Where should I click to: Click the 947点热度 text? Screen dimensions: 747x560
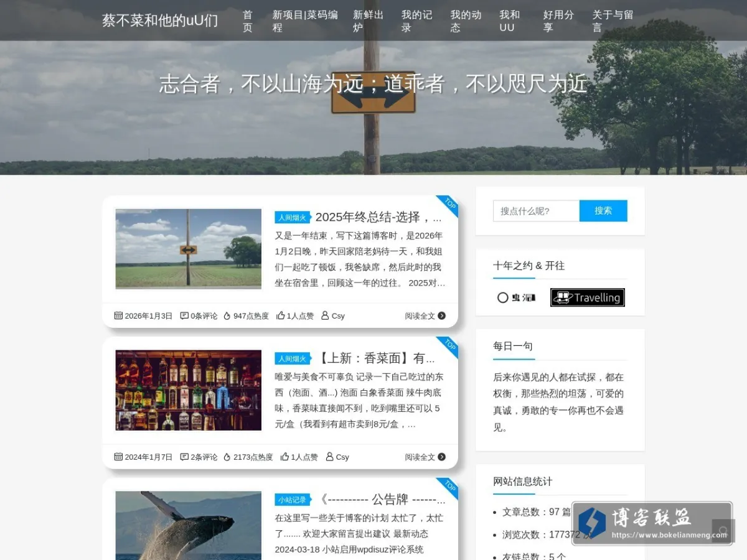pos(251,316)
